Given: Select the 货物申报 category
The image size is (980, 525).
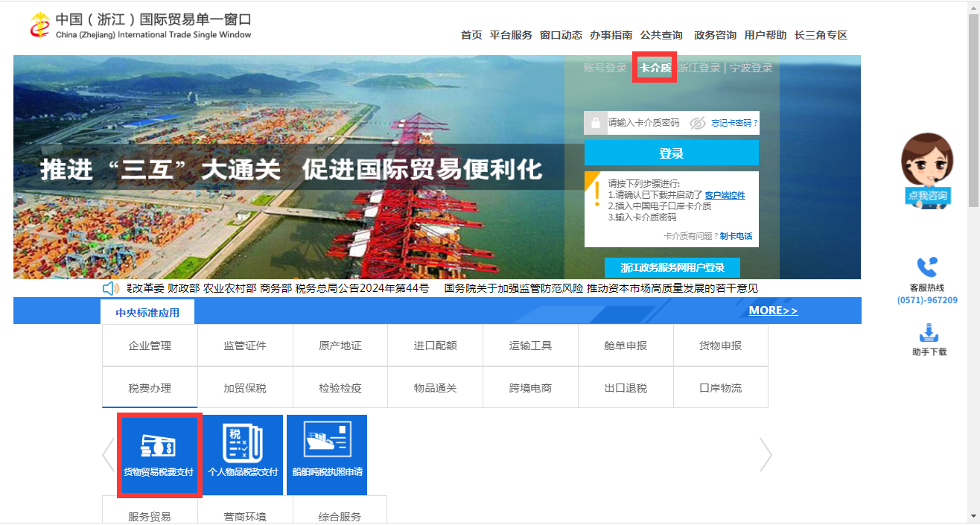Looking at the screenshot, I should 721,346.
